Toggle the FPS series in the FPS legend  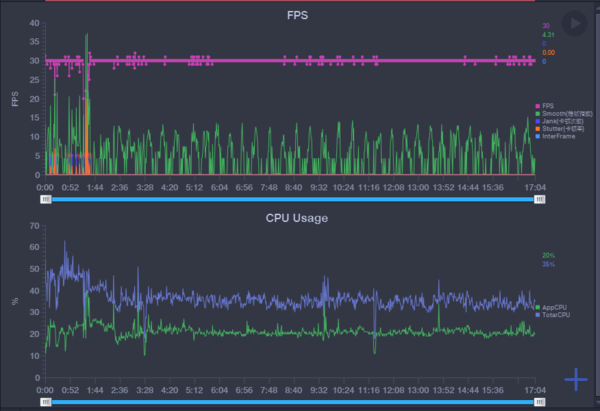pyautogui.click(x=545, y=106)
